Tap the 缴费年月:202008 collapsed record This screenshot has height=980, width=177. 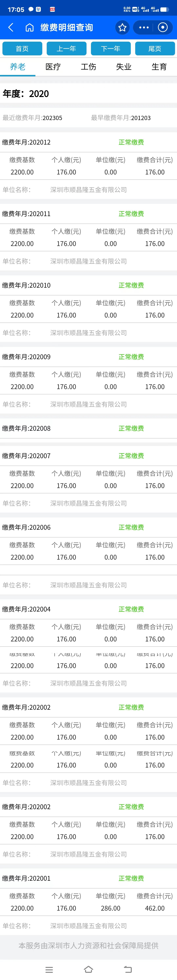(x=88, y=428)
